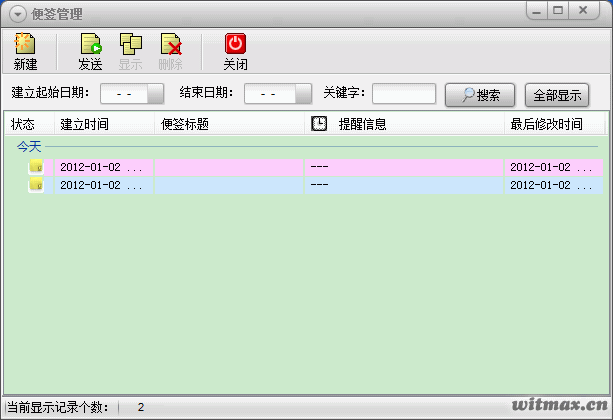Sort by the 提醒信息 column header

coord(404,124)
